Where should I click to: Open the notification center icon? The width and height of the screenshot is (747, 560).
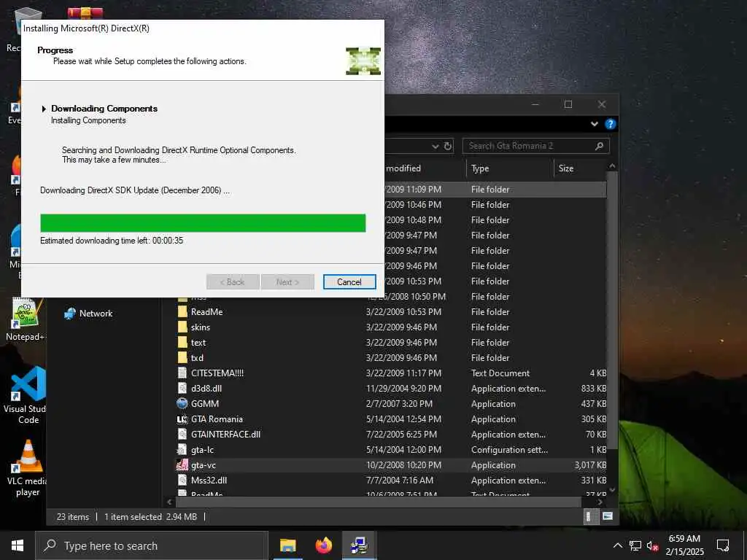coord(723,545)
